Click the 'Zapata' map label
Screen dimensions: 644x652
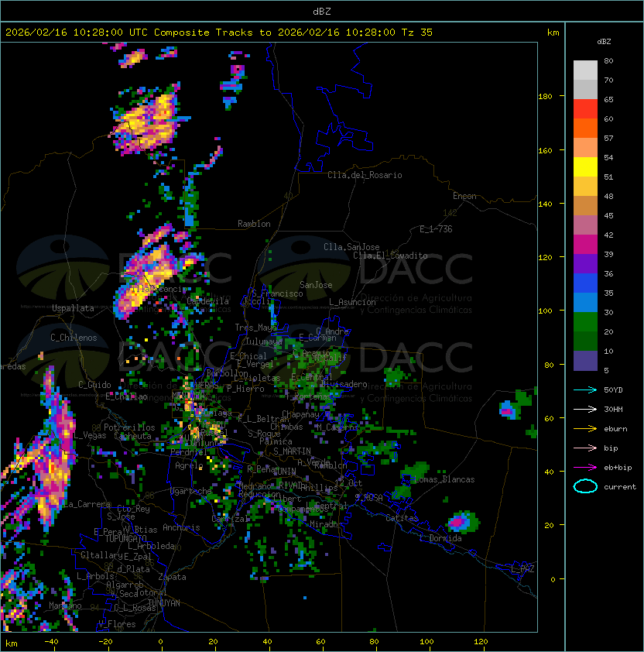point(172,577)
